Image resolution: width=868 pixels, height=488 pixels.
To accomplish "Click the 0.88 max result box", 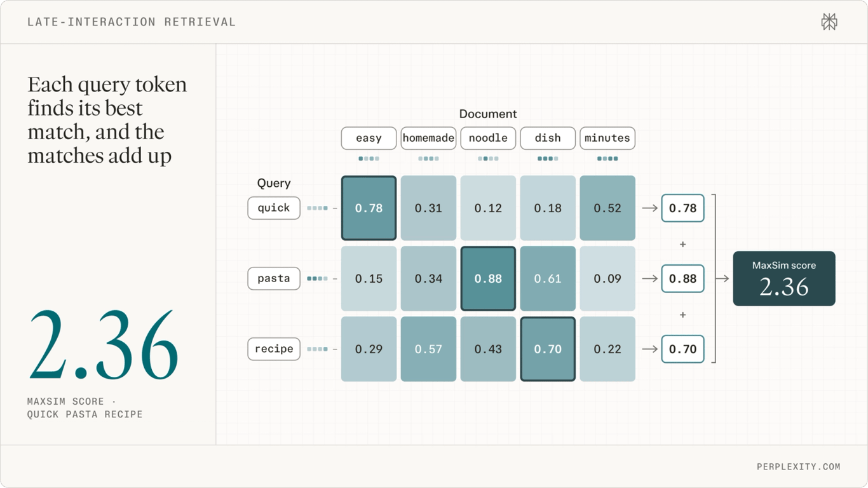I will tap(682, 278).
